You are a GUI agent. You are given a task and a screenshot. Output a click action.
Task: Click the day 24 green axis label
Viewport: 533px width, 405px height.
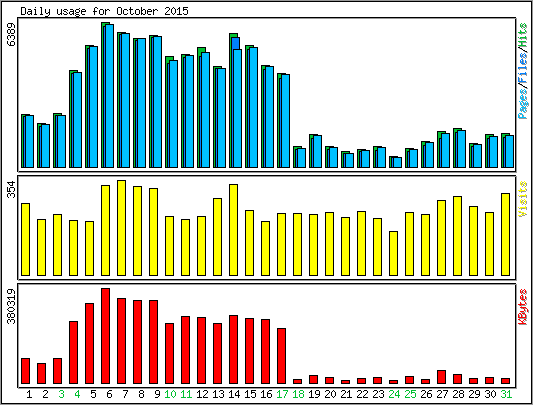tap(394, 394)
